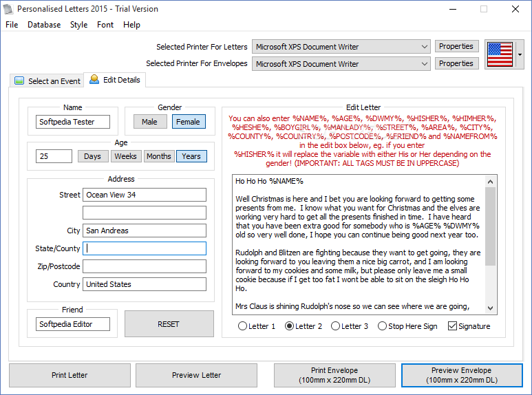The height and width of the screenshot is (395, 532).
Task: Click the Print Letter button
Action: (x=70, y=375)
